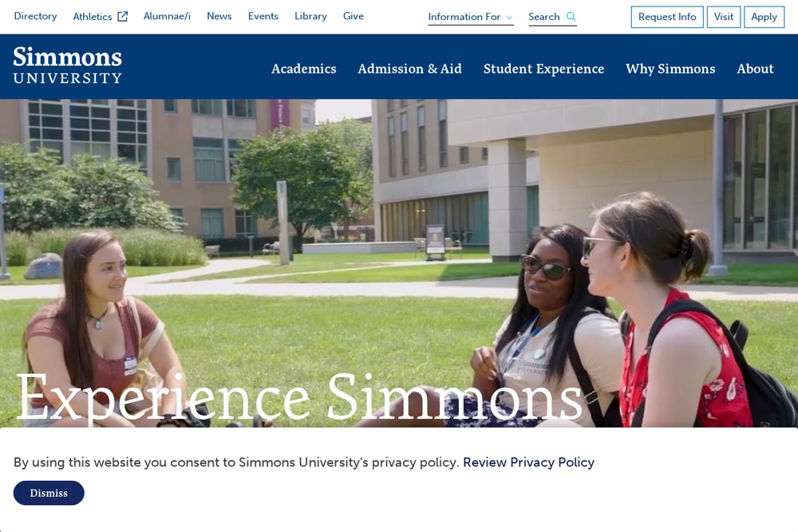Open the Admission & Aid menu
This screenshot has width=798, height=532.
(409, 69)
